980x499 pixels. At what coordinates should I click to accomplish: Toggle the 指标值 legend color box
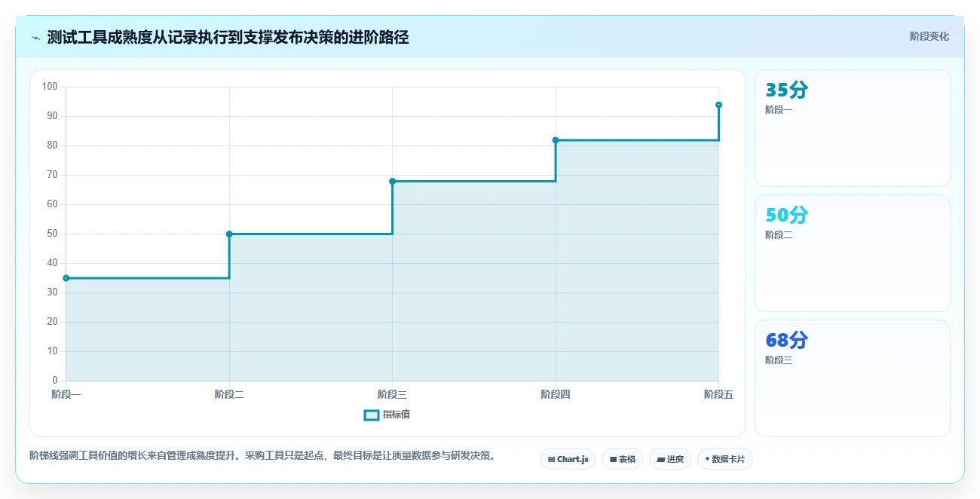[x=371, y=415]
